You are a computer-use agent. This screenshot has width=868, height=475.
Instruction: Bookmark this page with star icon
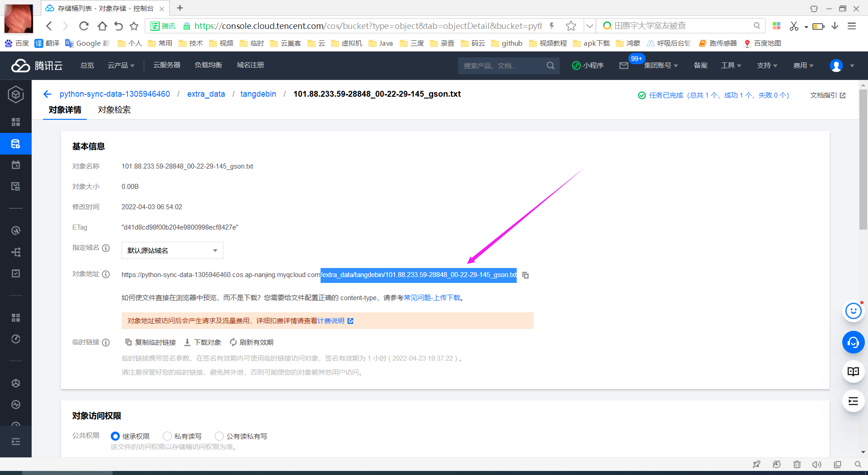[134, 26]
